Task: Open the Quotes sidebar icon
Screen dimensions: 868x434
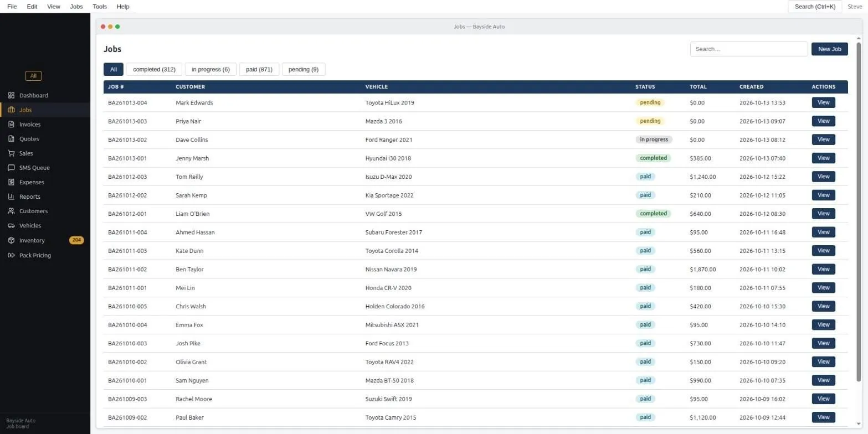Action: tap(11, 139)
